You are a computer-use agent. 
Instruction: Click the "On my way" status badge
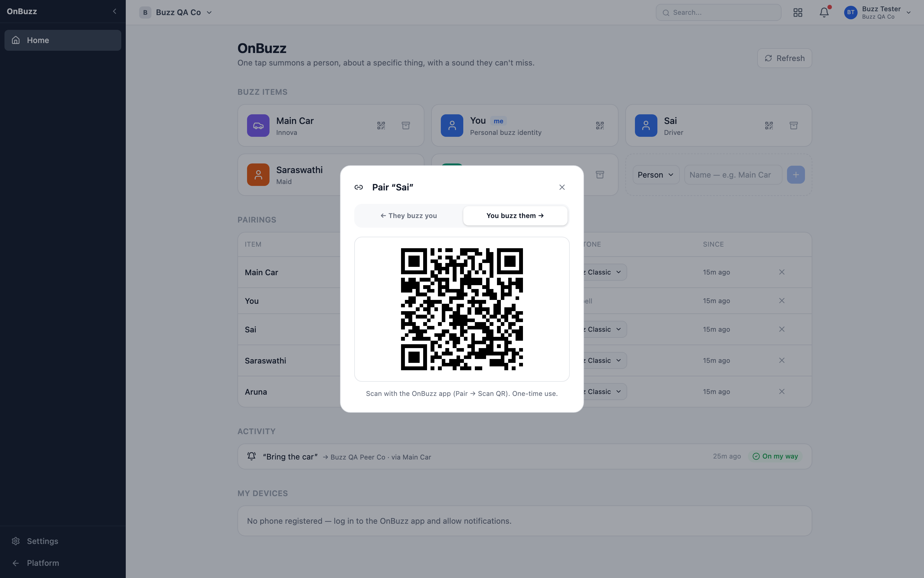(x=775, y=456)
